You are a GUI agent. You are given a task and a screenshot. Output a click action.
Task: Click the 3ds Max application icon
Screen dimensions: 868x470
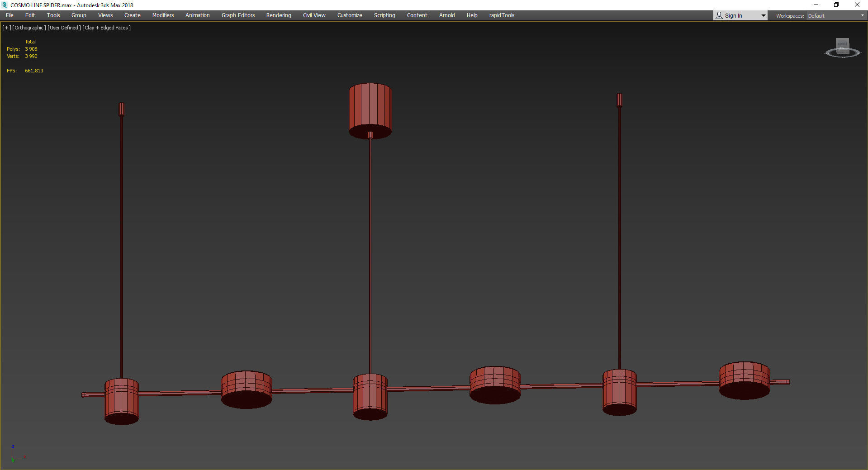(x=5, y=5)
